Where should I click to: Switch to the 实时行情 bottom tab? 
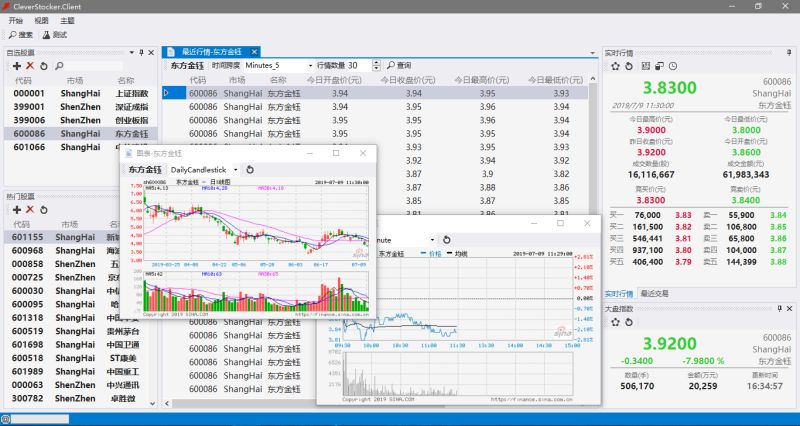pos(619,294)
